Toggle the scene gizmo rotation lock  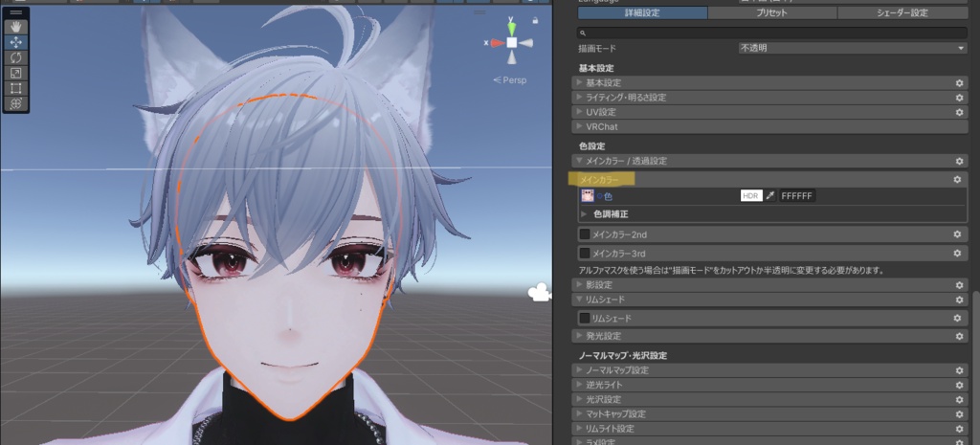click(535, 21)
